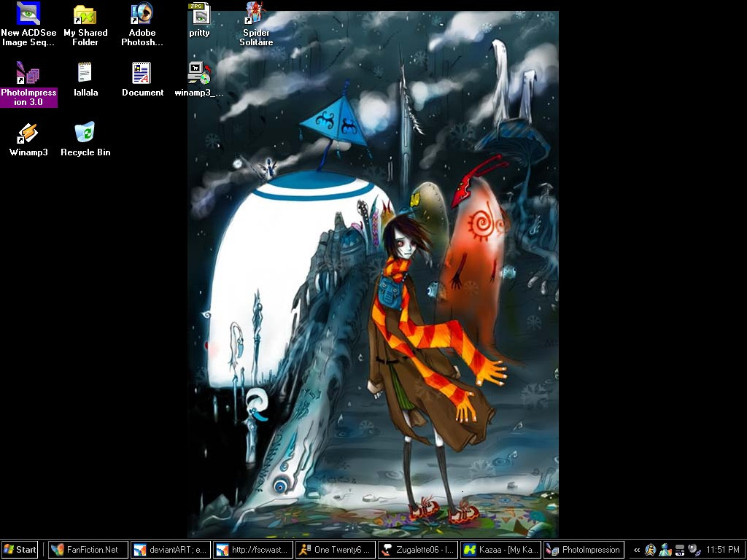
Task: Expand hidden tray icons with the chevron
Action: (x=636, y=550)
